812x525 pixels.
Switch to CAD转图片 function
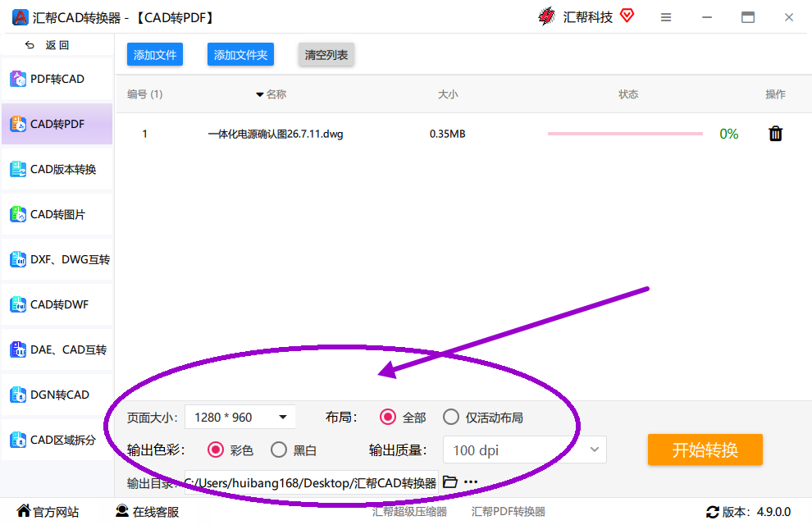point(57,214)
